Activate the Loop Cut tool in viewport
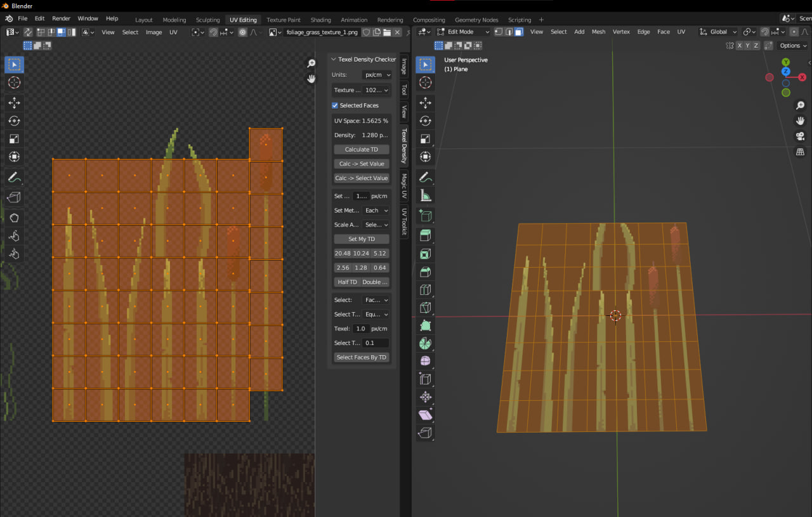 (426, 290)
